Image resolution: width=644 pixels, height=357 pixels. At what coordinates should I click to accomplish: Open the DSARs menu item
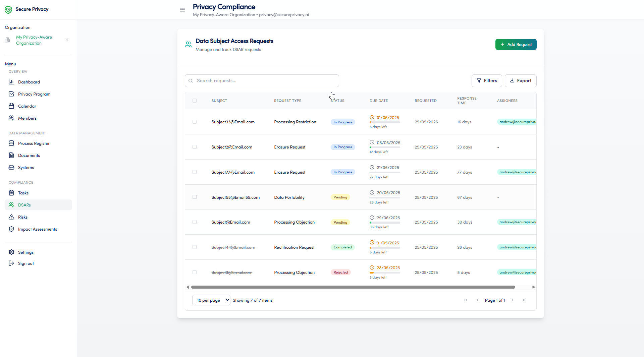point(24,205)
